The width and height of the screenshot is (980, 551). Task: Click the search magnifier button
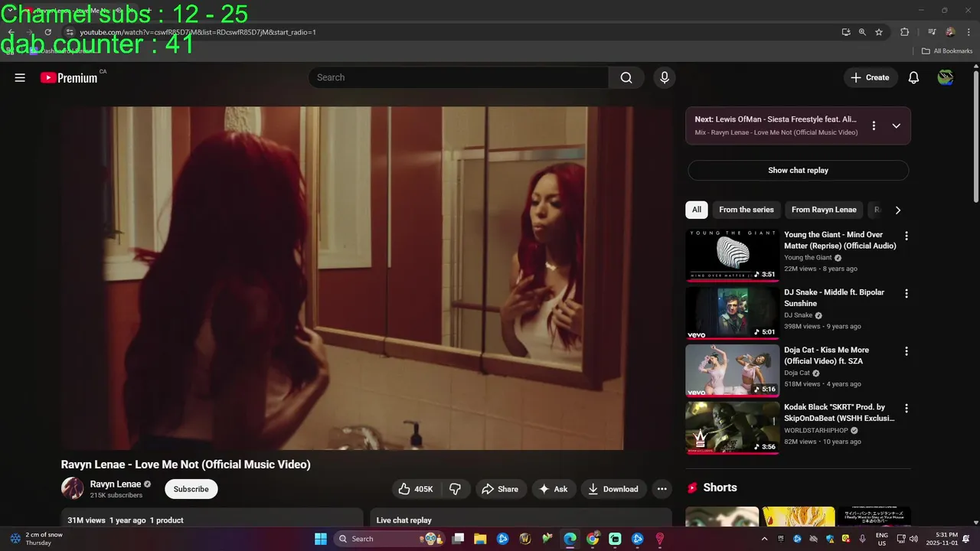[x=626, y=77]
